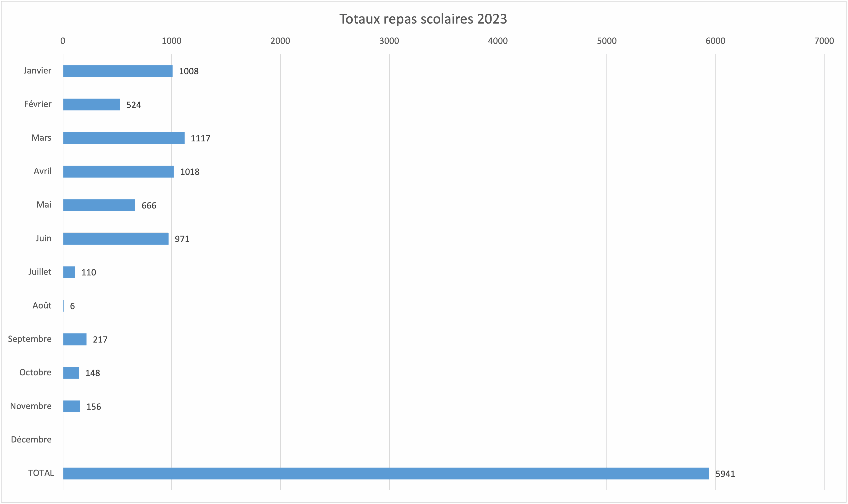Screen dimensions: 848x504
Task: Select the Mars bar in chart
Action: [124, 138]
